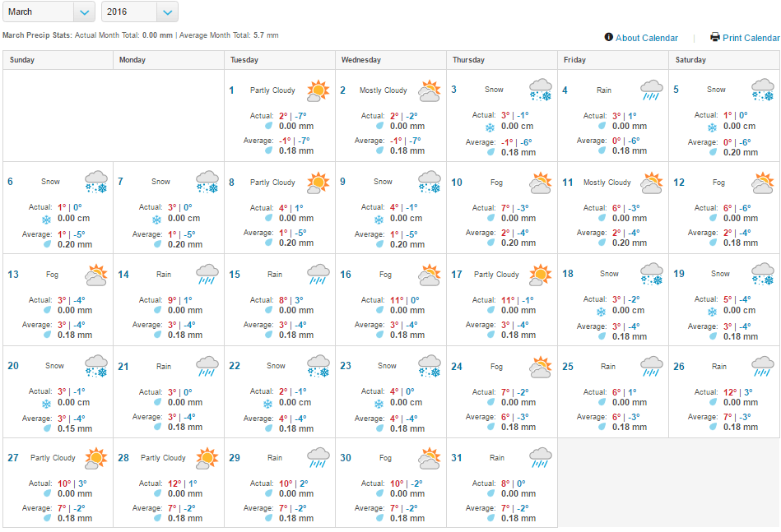Click the printer icon

coord(715,37)
